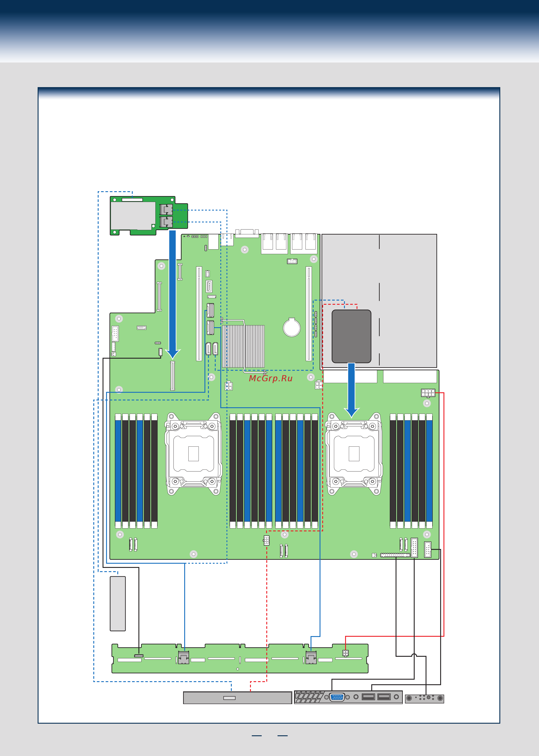Screen dimensions: 539x756
Task: Click the green RAID module card
Action: click(x=149, y=216)
